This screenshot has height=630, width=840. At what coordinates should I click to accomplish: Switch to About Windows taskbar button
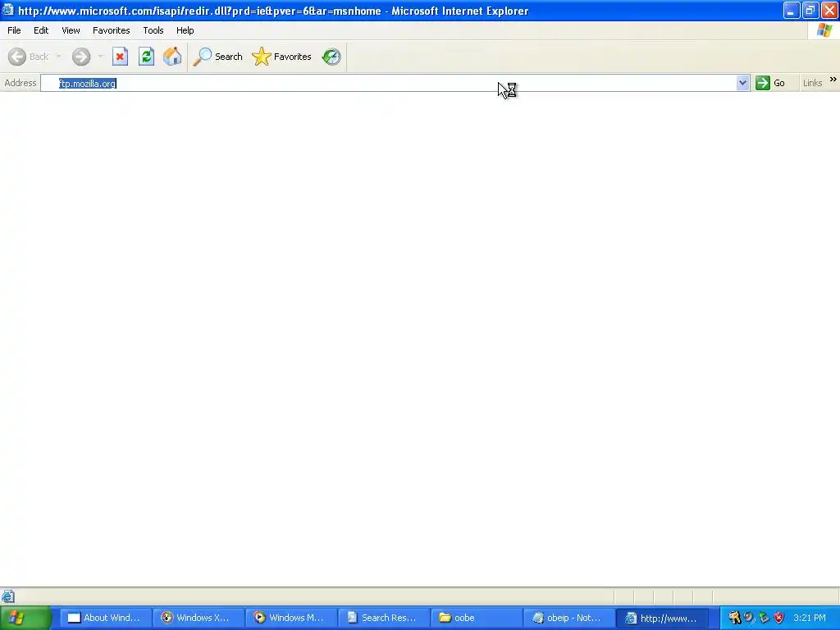pos(104,618)
